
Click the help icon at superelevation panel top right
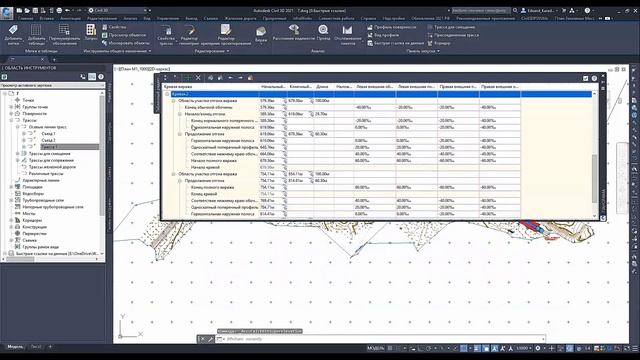(x=594, y=78)
